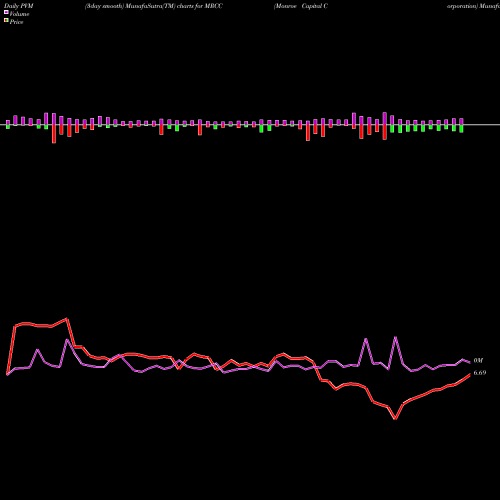Click the MunafaSutra charts for MRCC title
The image size is (500, 500).
point(154,6)
